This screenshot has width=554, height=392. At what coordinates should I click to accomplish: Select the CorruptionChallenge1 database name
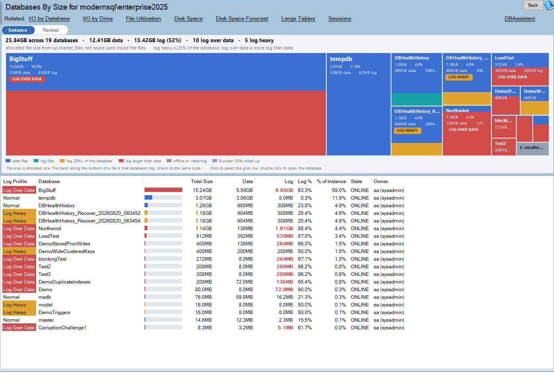(x=63, y=328)
